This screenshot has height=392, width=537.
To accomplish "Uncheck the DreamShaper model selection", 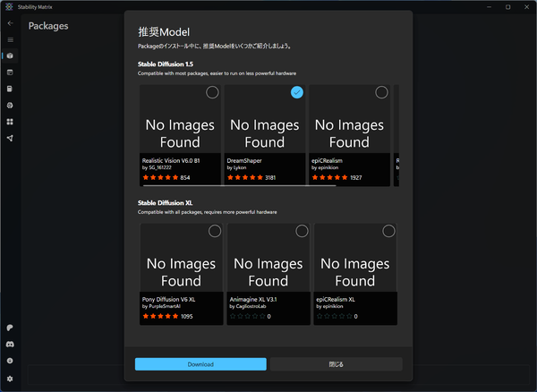I will point(297,92).
